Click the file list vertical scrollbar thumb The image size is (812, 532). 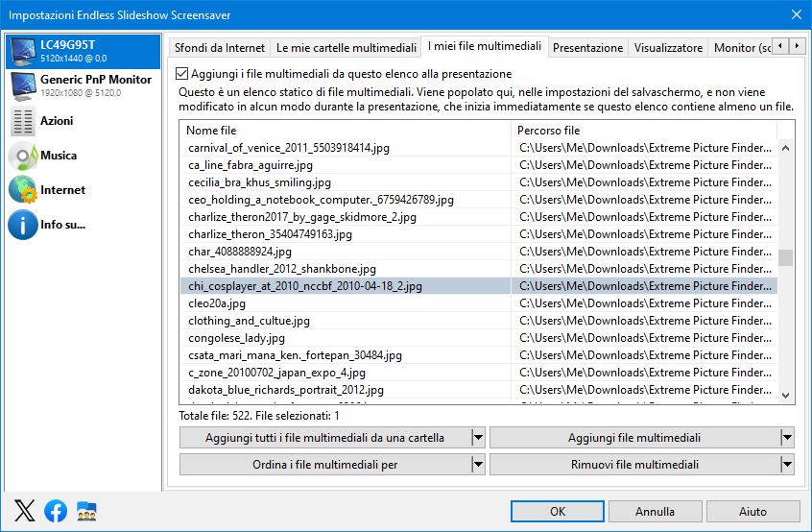tap(785, 257)
